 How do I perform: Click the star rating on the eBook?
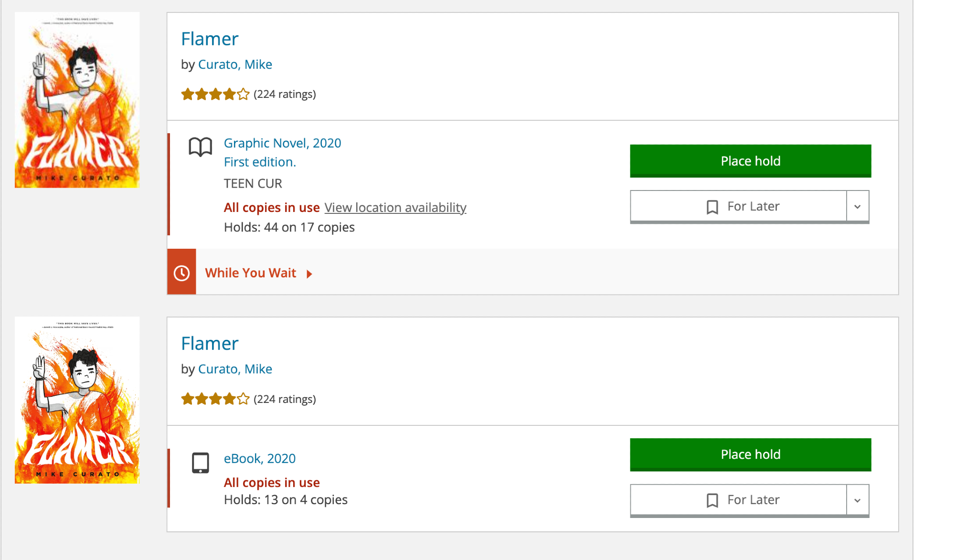(215, 399)
